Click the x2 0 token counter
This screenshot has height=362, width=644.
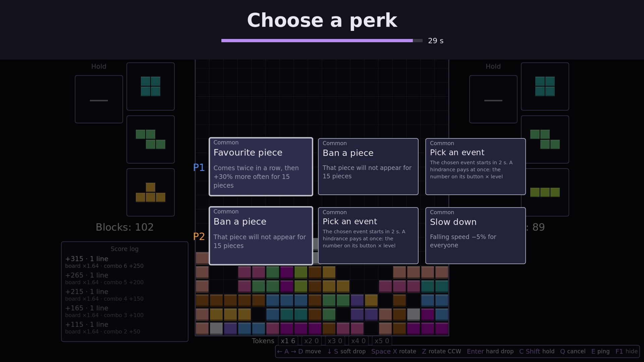[x=311, y=341]
